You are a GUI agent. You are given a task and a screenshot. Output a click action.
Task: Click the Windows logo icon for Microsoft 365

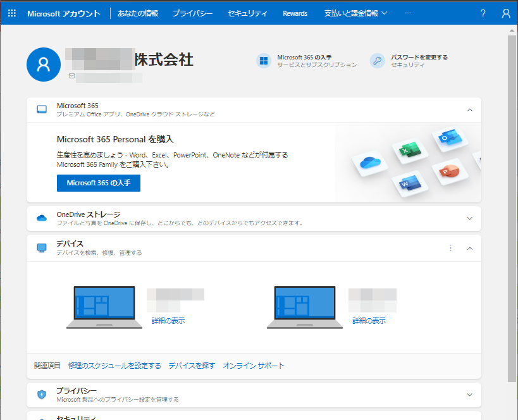click(x=264, y=61)
